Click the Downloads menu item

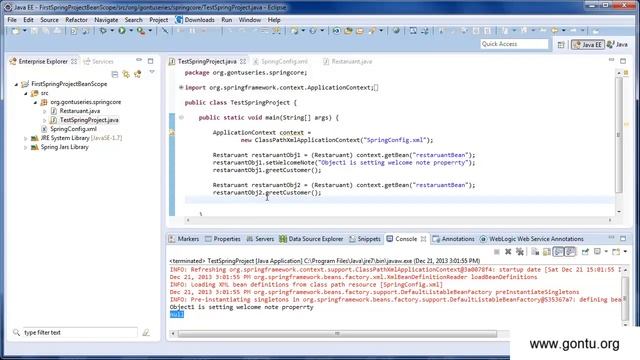pyautogui.click(x=200, y=20)
